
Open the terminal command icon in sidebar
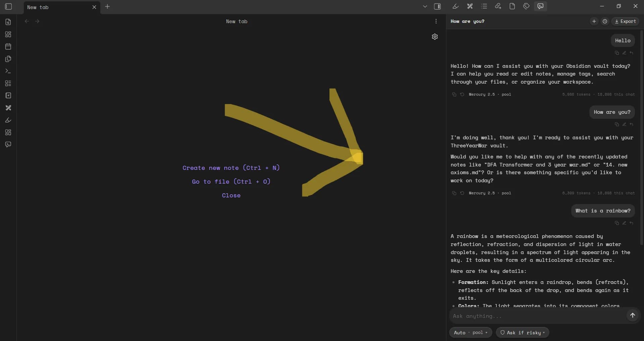pos(8,71)
